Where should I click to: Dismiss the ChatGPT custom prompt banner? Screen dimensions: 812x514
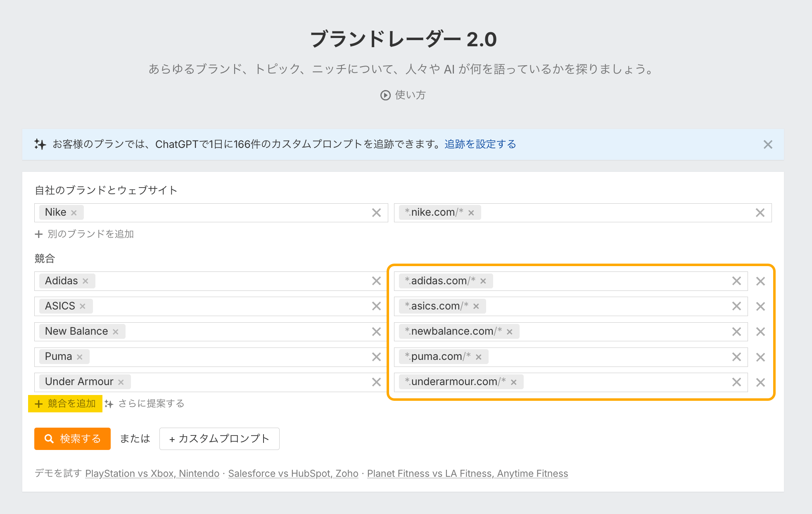point(767,145)
